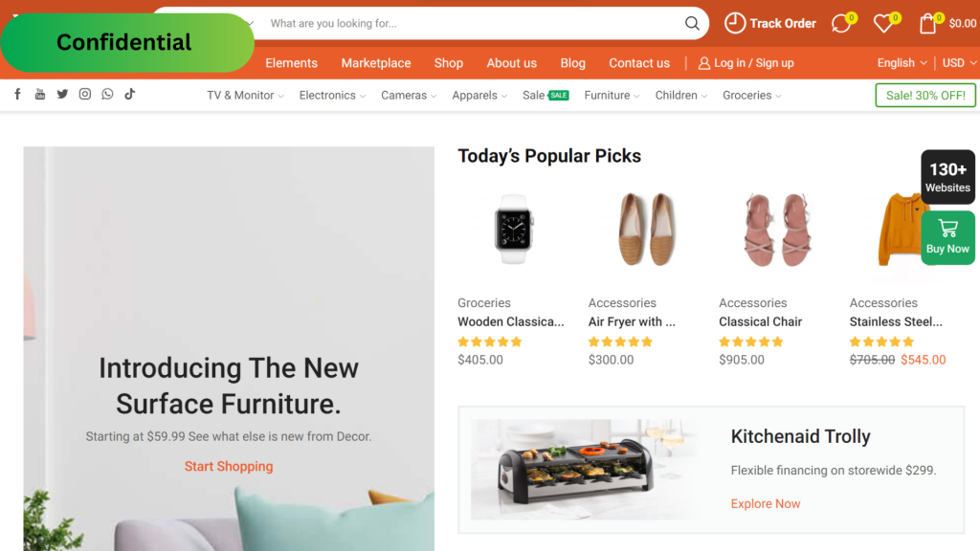Click the Explore Now link
The height and width of the screenshot is (551, 980).
(x=766, y=504)
